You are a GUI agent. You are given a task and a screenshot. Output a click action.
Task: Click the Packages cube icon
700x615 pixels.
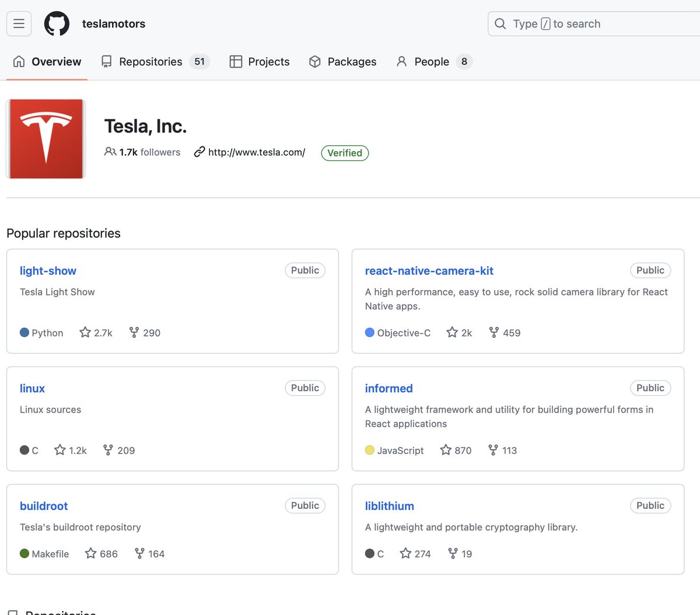coord(315,62)
